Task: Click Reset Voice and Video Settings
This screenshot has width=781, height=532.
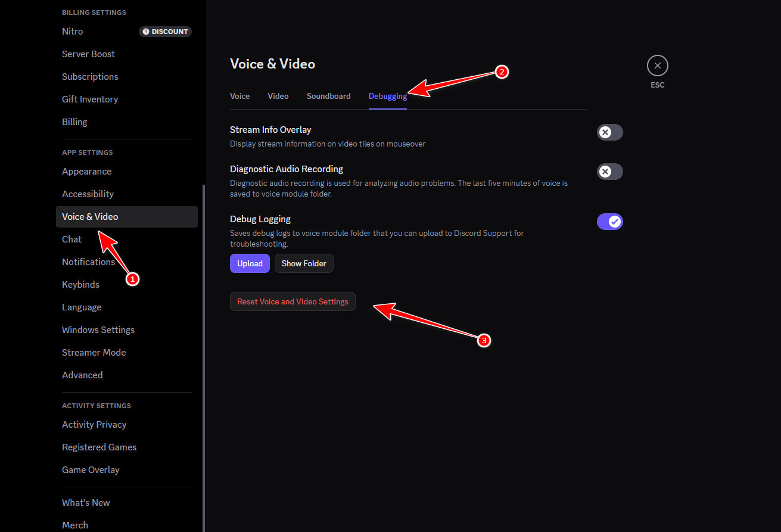Action: tap(293, 301)
